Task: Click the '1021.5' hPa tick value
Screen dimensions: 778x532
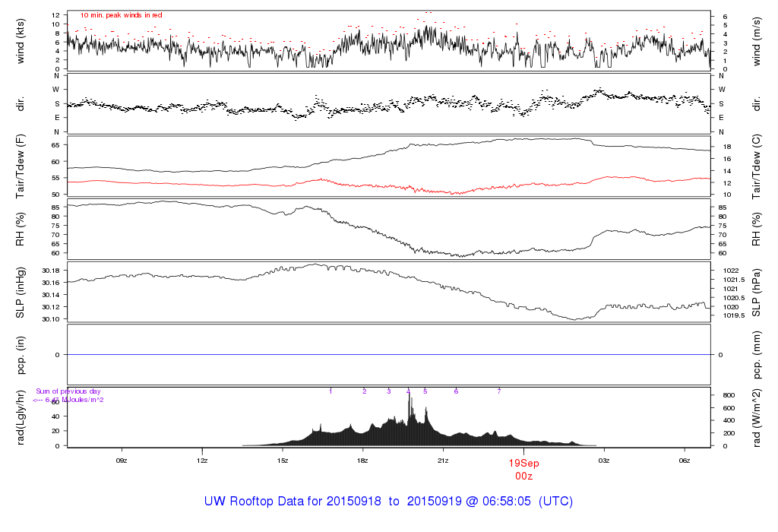Action: click(x=734, y=280)
